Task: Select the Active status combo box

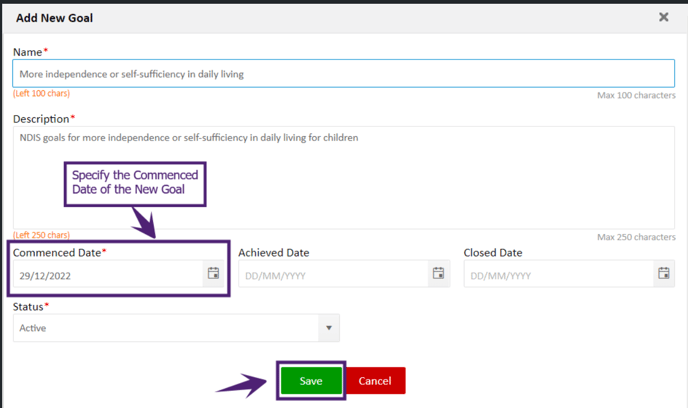Action: tap(176, 328)
